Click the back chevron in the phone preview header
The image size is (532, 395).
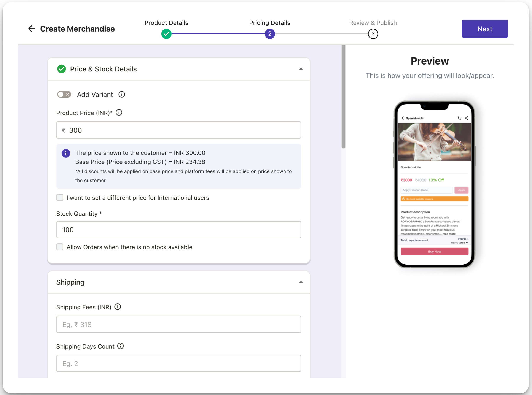pyautogui.click(x=403, y=118)
